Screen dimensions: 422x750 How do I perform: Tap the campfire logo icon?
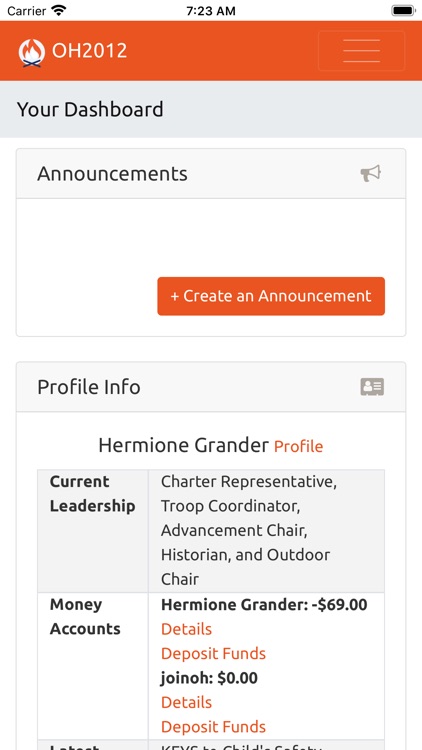click(x=32, y=52)
